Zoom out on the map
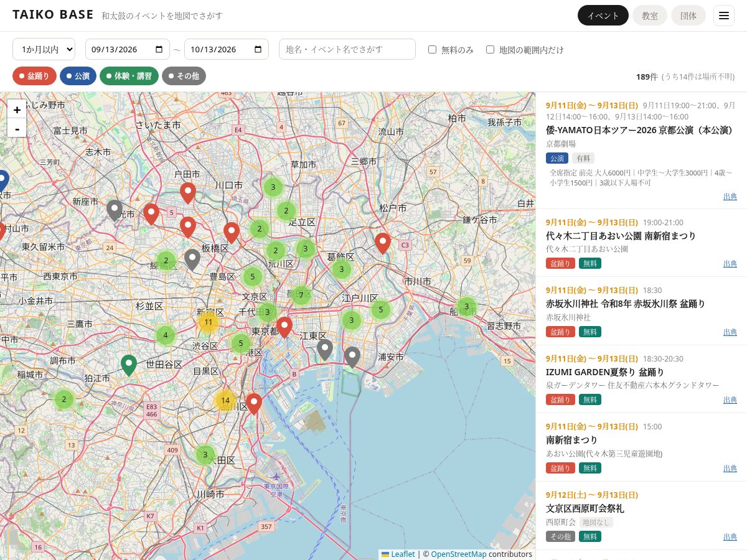Viewport: 747px width, 560px height. click(x=17, y=128)
